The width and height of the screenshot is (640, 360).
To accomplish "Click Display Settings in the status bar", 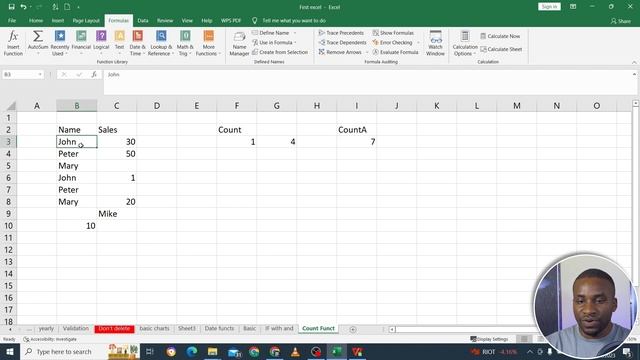I will (489, 339).
